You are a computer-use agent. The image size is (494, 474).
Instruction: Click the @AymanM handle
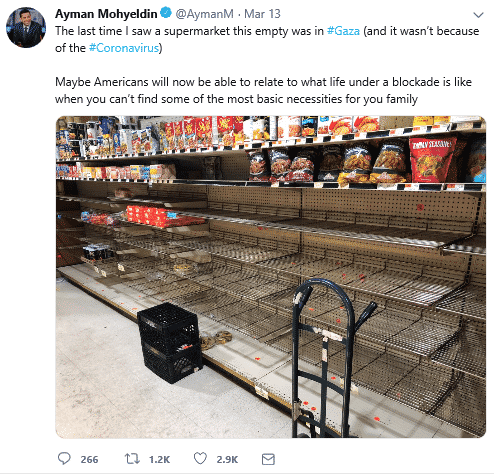[x=204, y=14]
